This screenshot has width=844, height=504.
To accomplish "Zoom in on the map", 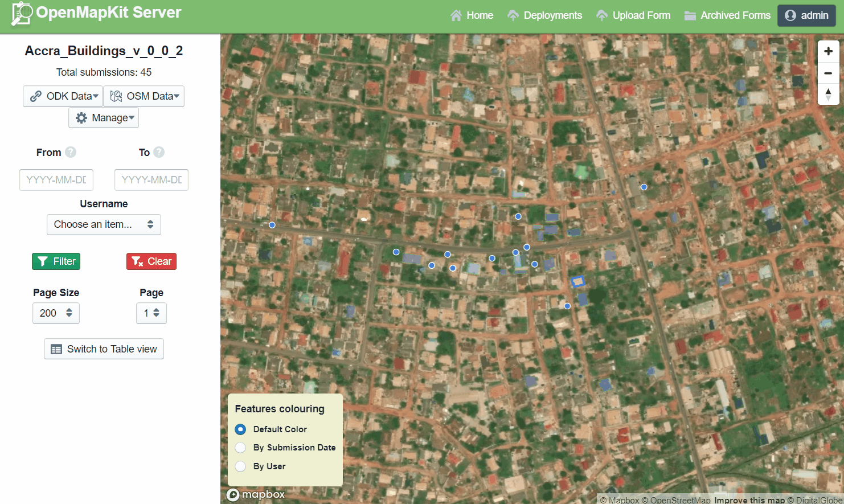I will [828, 51].
